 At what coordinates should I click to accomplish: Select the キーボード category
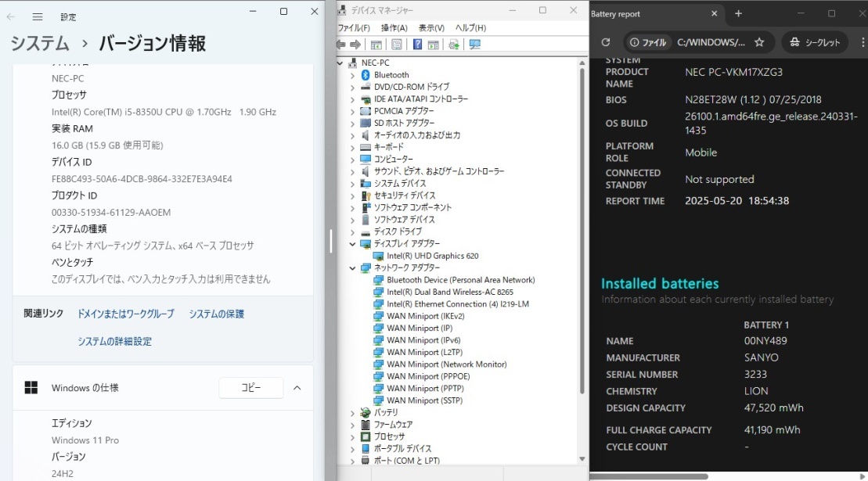click(x=389, y=147)
